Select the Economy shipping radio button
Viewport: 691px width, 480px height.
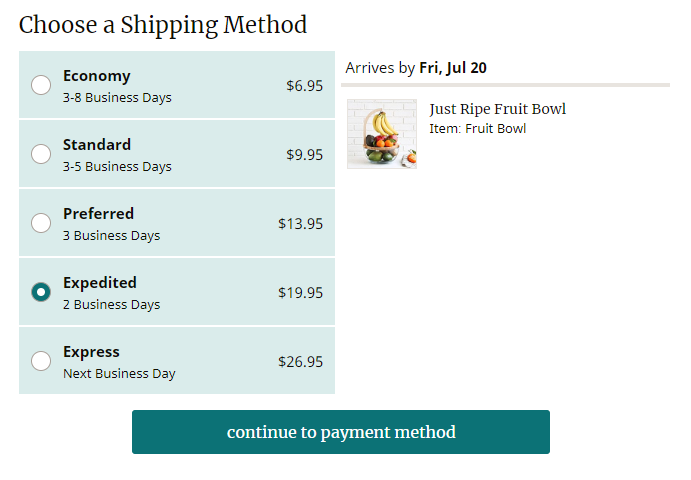pyautogui.click(x=41, y=85)
